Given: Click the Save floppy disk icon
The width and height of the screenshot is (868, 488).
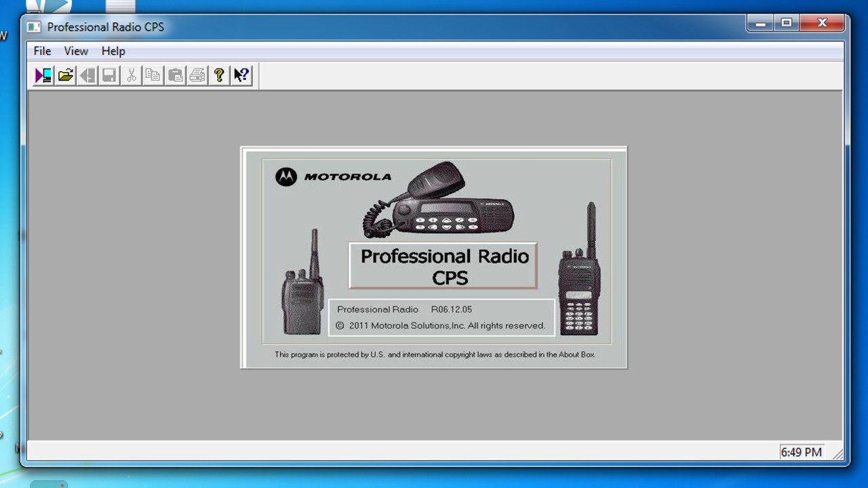Looking at the screenshot, I should [x=109, y=75].
